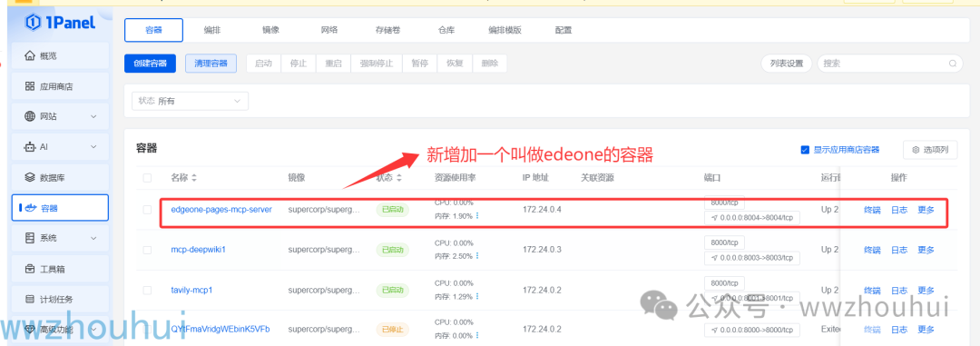Open the 应用商店 app store
This screenshot has height=346, width=980.
[x=60, y=86]
